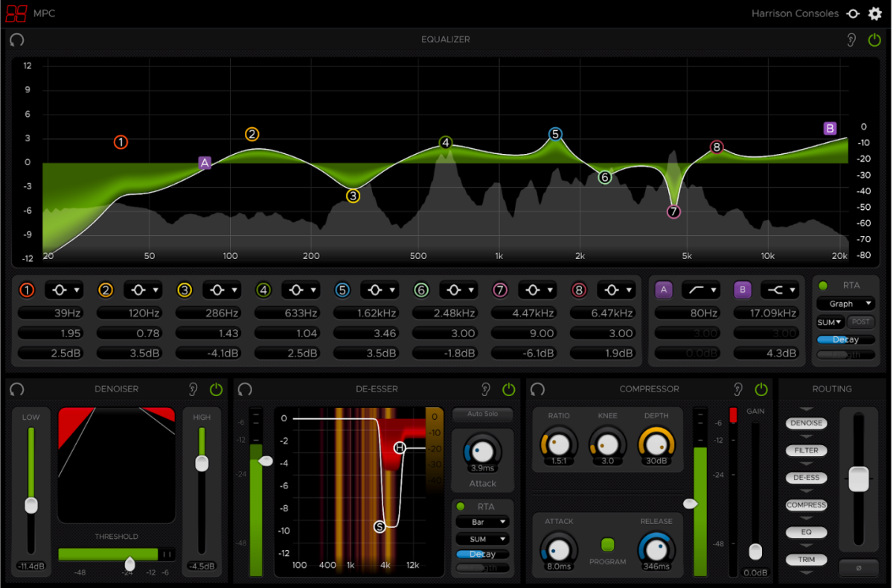Click the Auto Solo button
The image size is (893, 588).
click(x=482, y=414)
